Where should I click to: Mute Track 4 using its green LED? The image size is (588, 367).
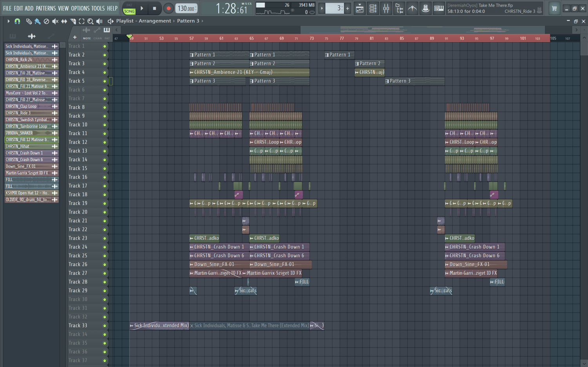point(105,73)
